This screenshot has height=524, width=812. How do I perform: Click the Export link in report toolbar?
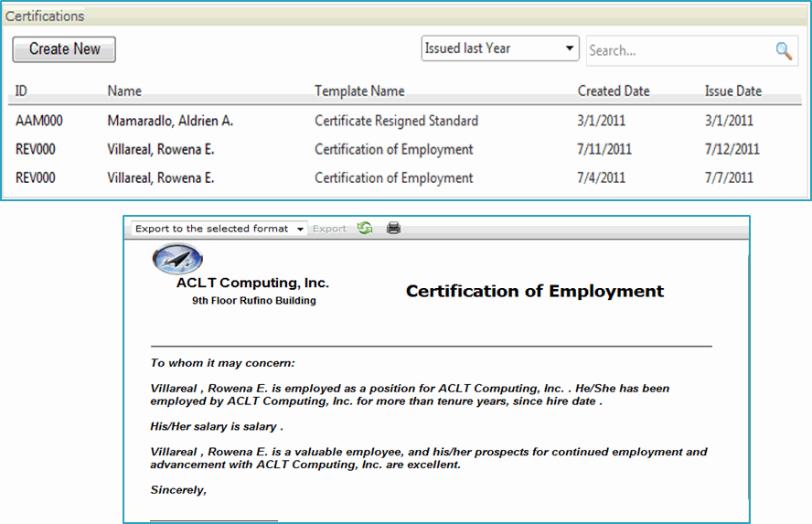[329, 229]
